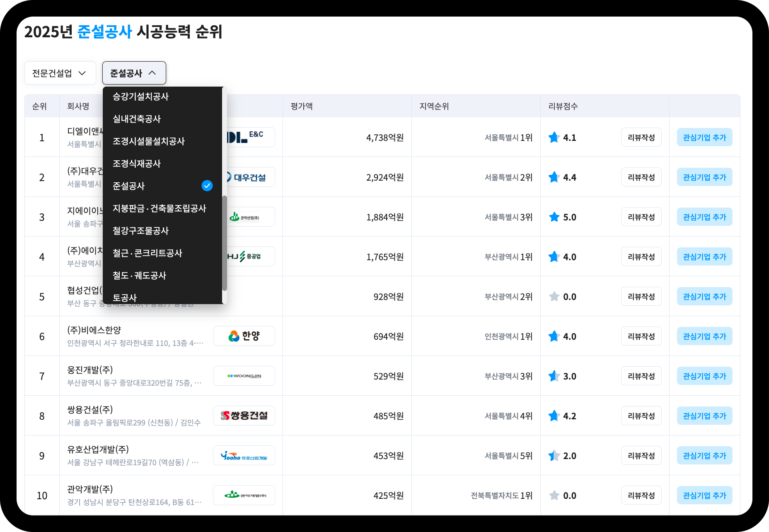The height and width of the screenshot is (532, 769).
Task: Click the gray star in rank 5 row
Action: click(x=554, y=296)
